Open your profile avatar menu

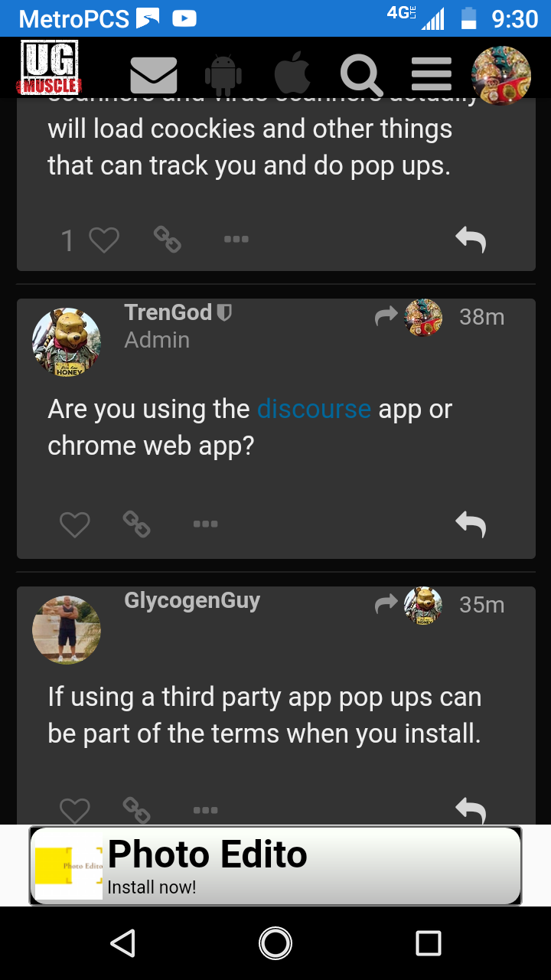coord(501,73)
